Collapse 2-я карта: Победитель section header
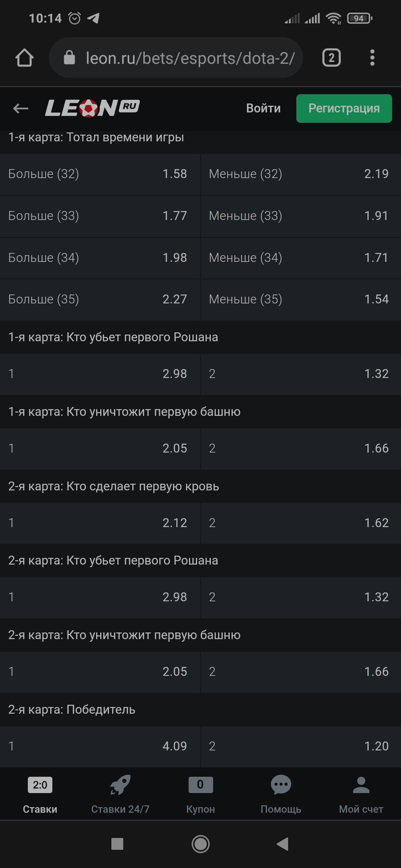Viewport: 401px width, 868px height. tap(200, 710)
